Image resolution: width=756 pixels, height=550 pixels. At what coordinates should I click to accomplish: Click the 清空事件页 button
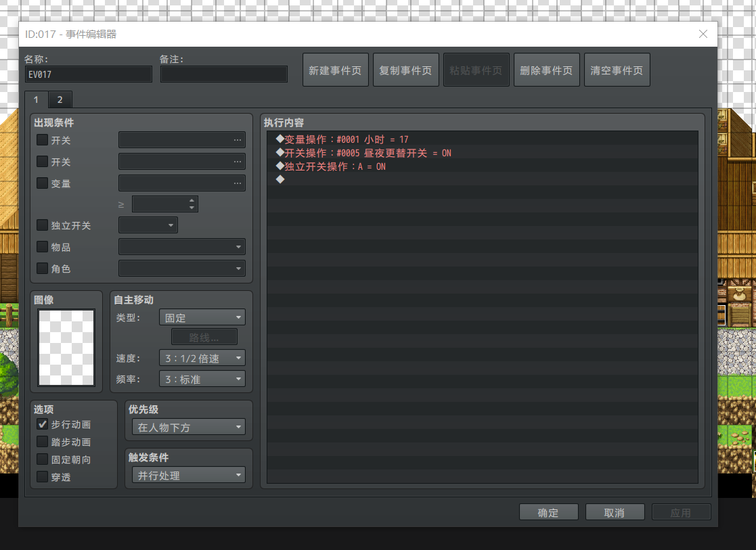(617, 70)
